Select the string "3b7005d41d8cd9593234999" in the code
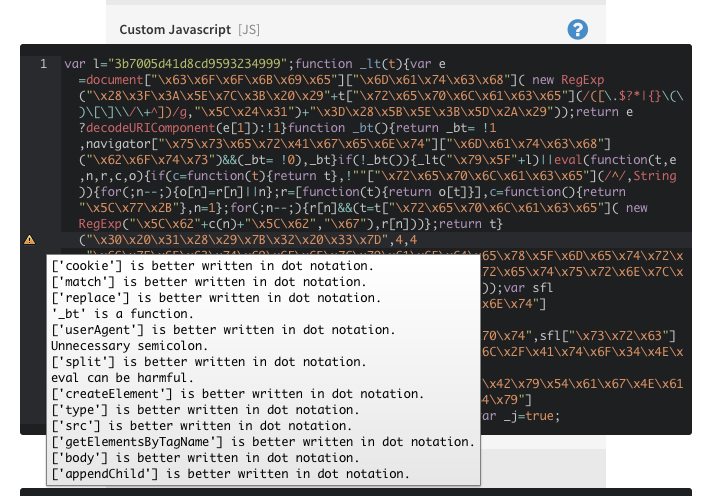Viewport: 717px width, 496px height. (198, 64)
